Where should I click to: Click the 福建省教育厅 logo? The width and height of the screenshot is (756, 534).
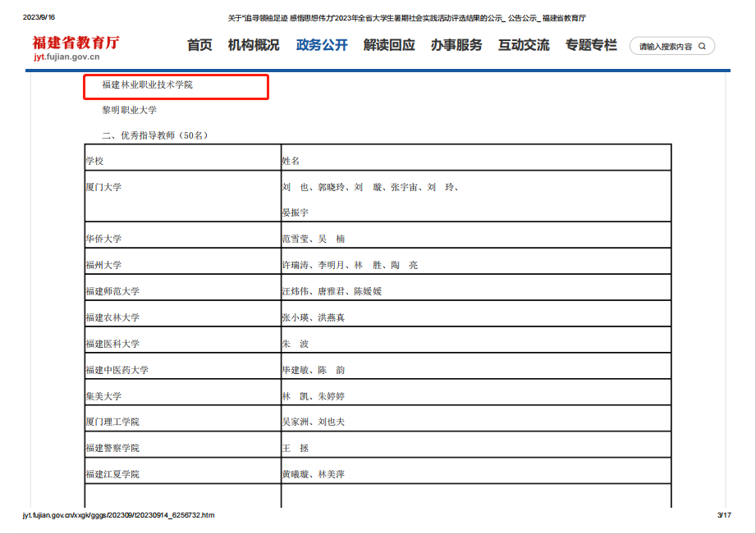[76, 43]
